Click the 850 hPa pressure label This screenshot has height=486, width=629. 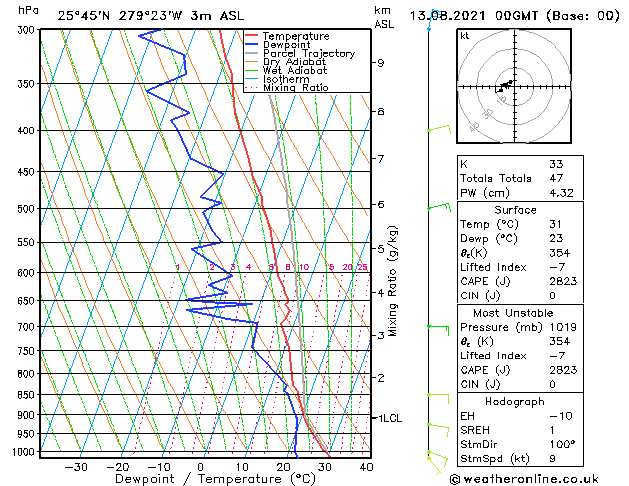click(x=28, y=395)
